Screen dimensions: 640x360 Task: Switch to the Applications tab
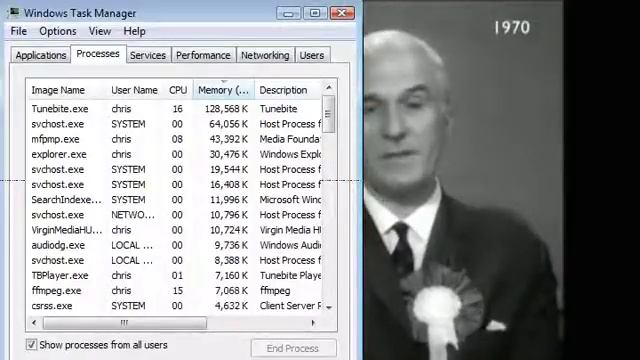41,55
